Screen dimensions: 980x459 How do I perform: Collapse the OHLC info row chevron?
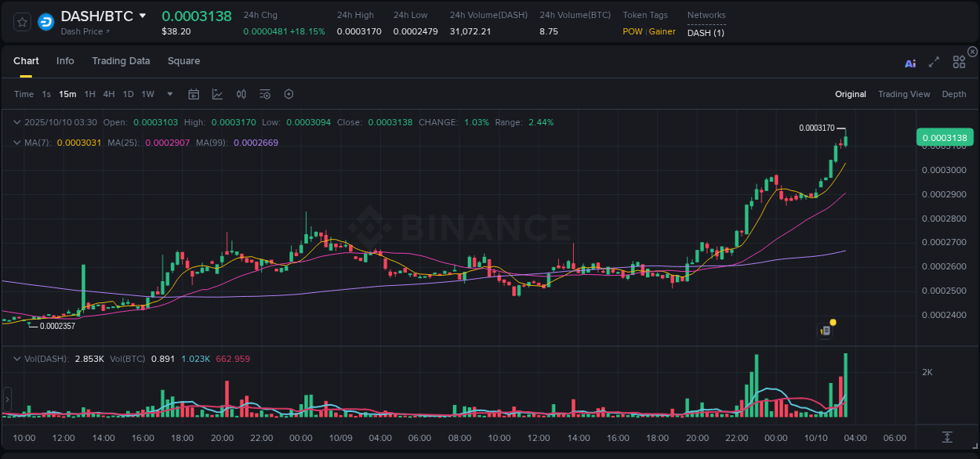click(x=17, y=122)
